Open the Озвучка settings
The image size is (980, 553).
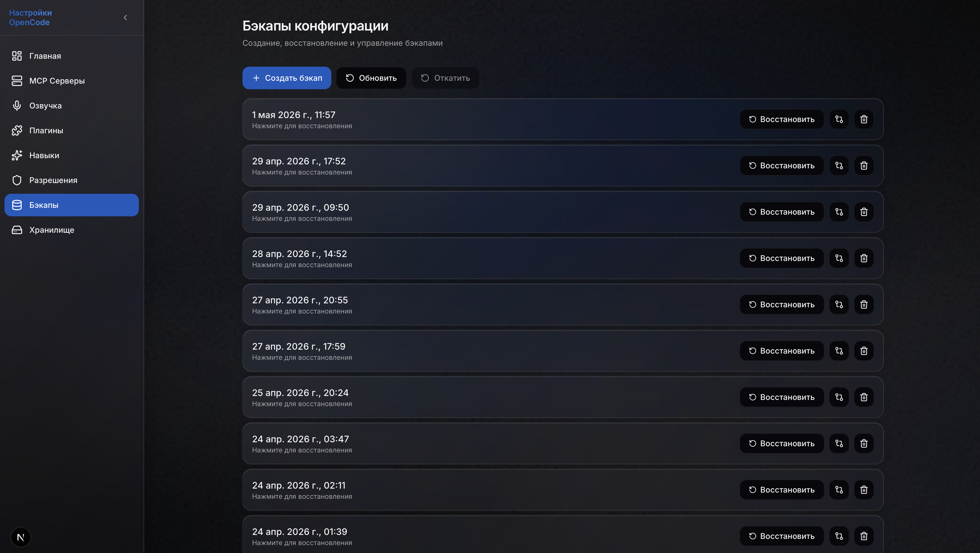71,105
